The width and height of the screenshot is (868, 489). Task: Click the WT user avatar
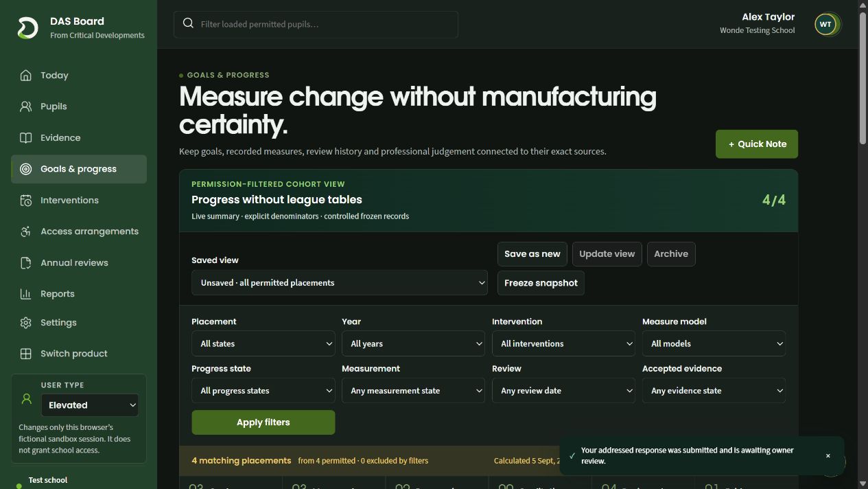click(x=825, y=24)
